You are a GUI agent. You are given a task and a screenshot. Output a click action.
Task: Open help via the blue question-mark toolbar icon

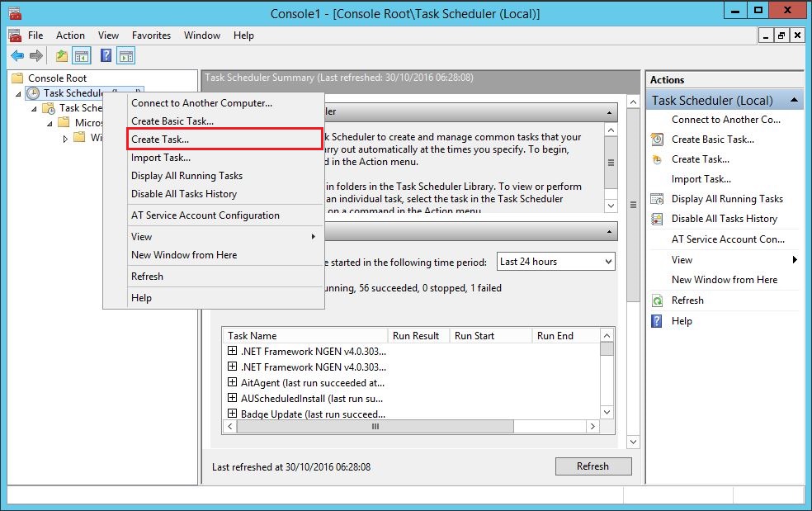(x=106, y=55)
